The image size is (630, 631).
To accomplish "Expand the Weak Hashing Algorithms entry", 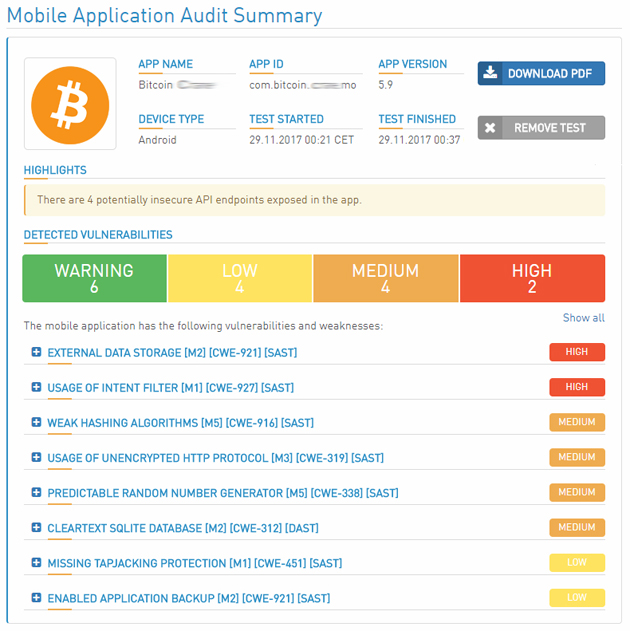I will (36, 422).
